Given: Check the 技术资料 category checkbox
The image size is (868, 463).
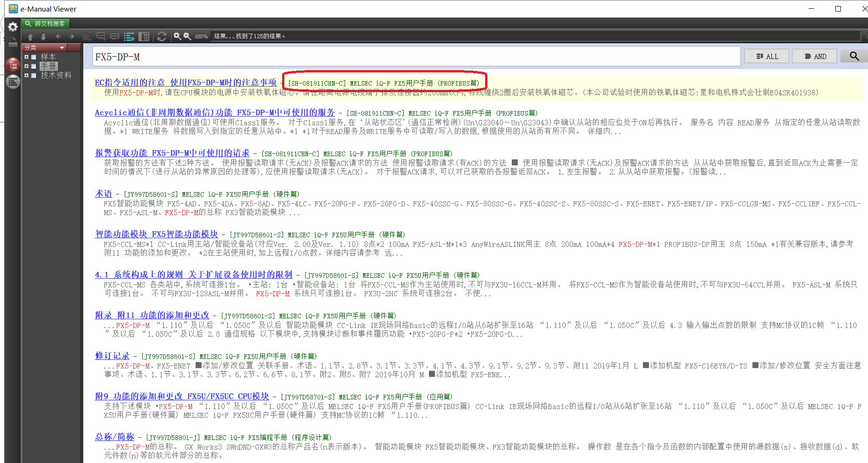Looking at the screenshot, I should [34, 76].
